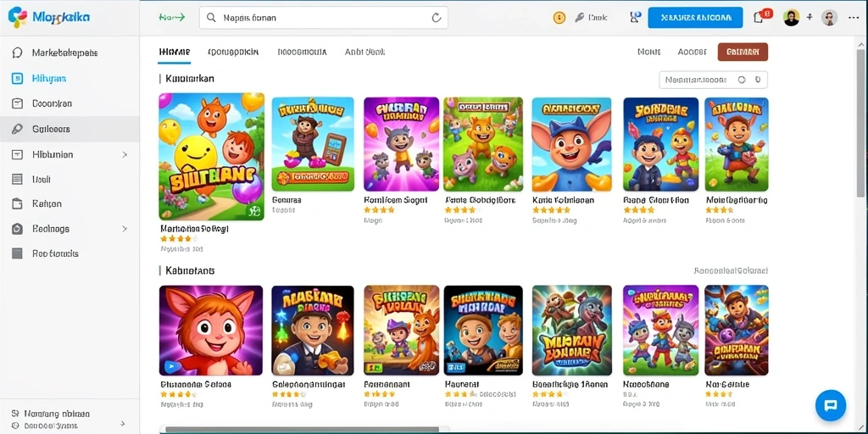Viewport: 868px width, 434px height.
Task: Expand the Hibtunion sidebar item chevron
Action: click(125, 154)
